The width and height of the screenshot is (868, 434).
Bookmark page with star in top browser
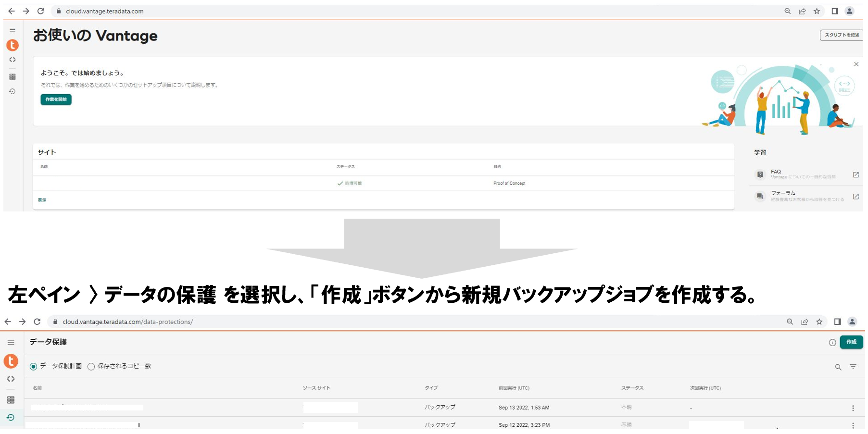pyautogui.click(x=817, y=11)
